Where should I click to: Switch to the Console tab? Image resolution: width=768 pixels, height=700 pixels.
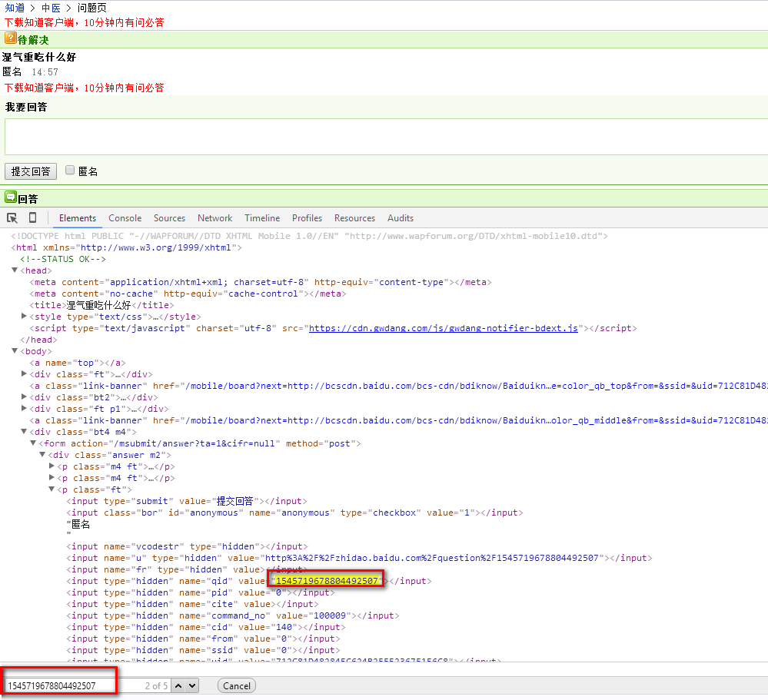pos(125,218)
